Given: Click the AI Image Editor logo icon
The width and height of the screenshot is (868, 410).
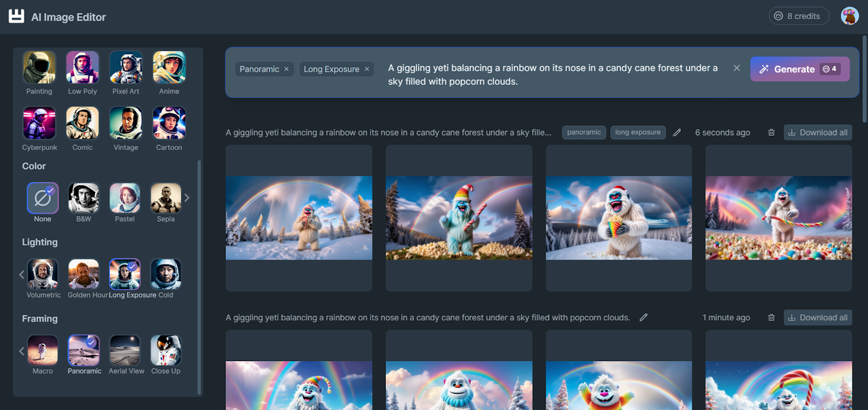Looking at the screenshot, I should pyautogui.click(x=16, y=16).
